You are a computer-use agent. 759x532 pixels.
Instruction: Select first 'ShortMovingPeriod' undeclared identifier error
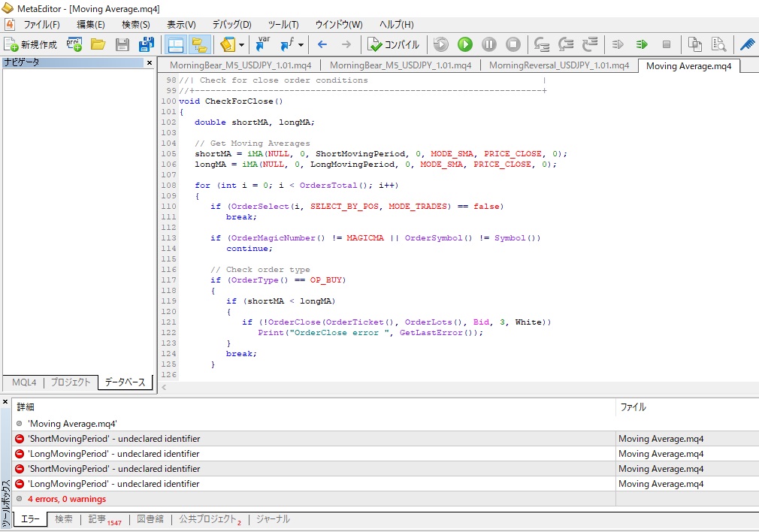pos(114,439)
